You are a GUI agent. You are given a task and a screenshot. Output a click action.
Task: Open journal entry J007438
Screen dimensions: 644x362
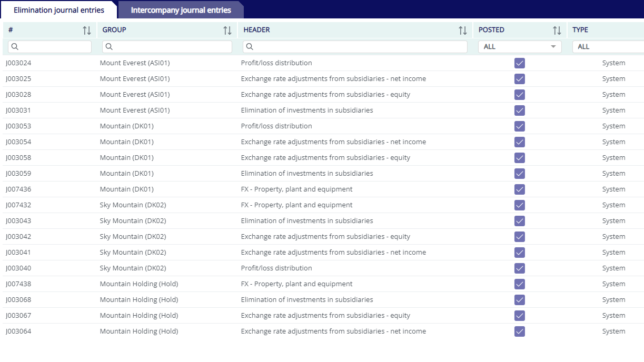[18, 284]
